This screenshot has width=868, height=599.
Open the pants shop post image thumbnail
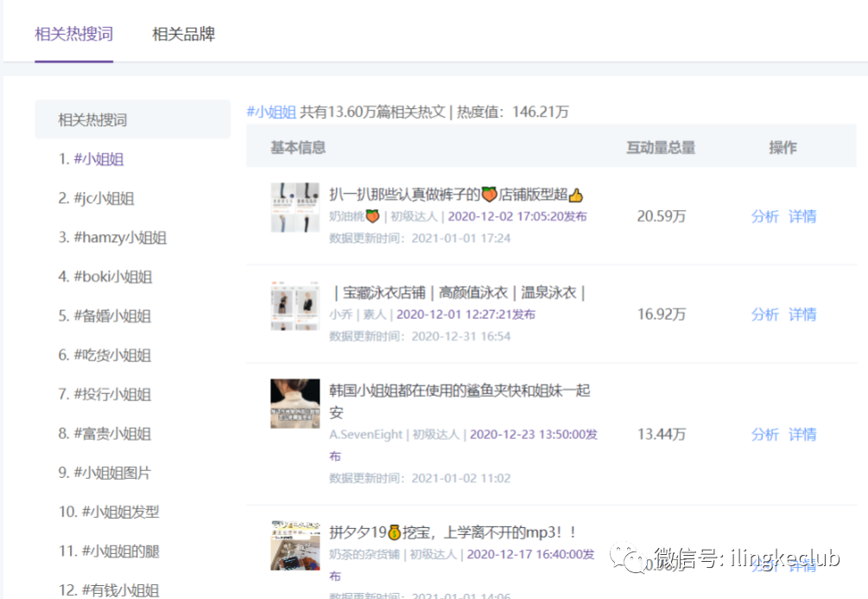[x=295, y=206]
